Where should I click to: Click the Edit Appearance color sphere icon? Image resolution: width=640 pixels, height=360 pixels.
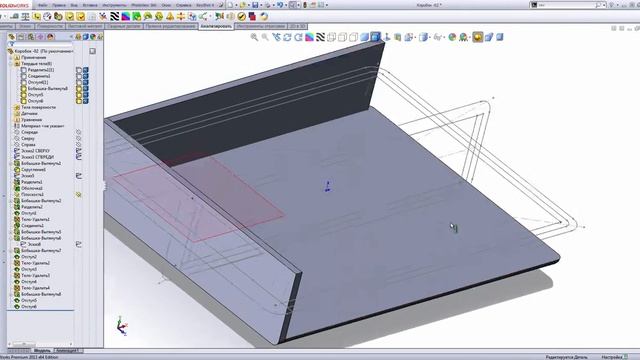[452, 37]
